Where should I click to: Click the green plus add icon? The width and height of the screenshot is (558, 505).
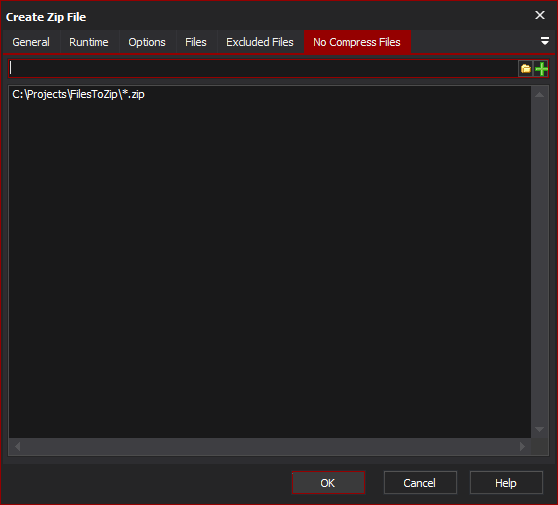coord(541,69)
